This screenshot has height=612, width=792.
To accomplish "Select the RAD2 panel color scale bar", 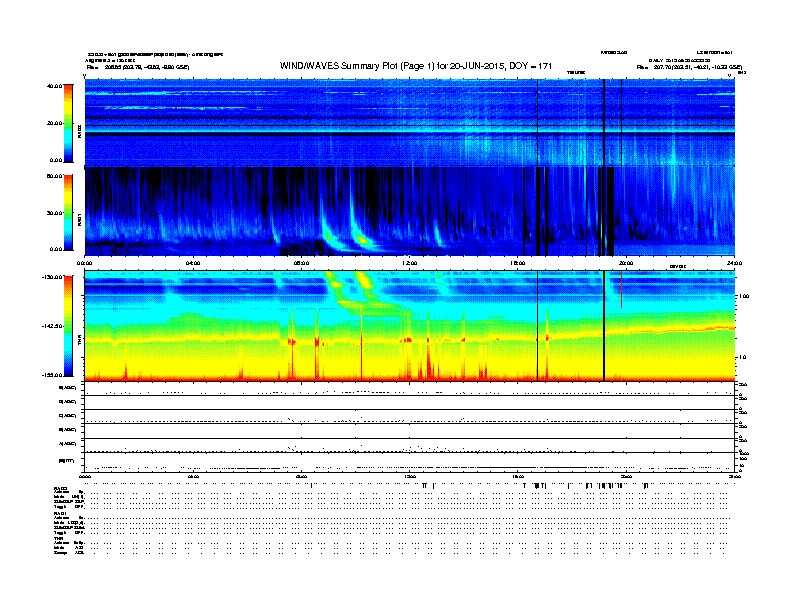I will pos(68,124).
